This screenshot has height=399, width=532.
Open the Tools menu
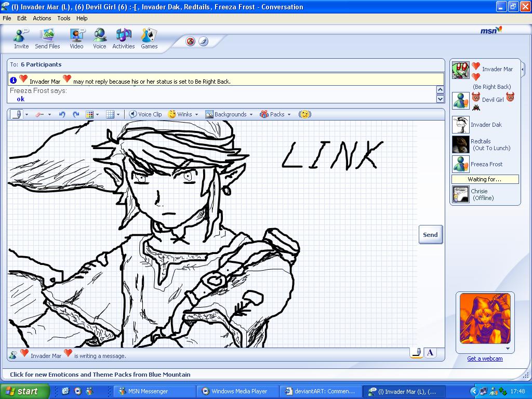click(x=63, y=18)
